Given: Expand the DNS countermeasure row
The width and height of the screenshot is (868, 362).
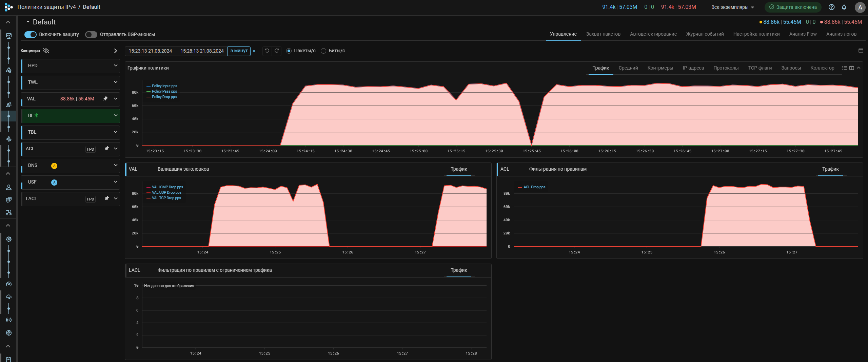Looking at the screenshot, I should click(116, 165).
